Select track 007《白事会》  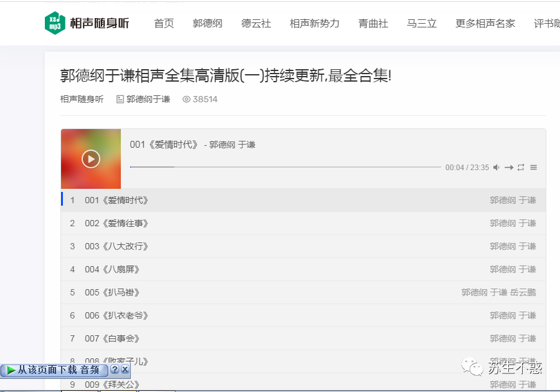click(303, 338)
